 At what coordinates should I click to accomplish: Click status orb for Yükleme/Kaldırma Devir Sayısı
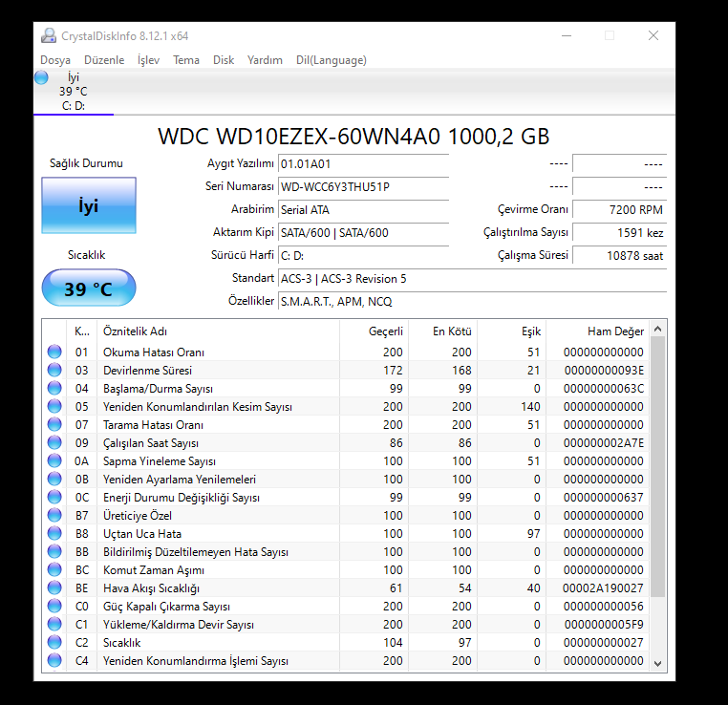pos(54,624)
